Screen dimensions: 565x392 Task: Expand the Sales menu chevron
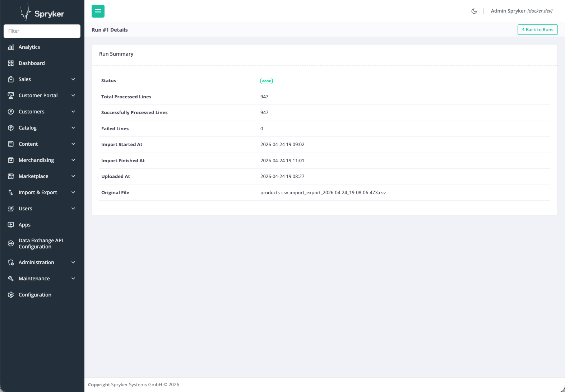point(73,79)
